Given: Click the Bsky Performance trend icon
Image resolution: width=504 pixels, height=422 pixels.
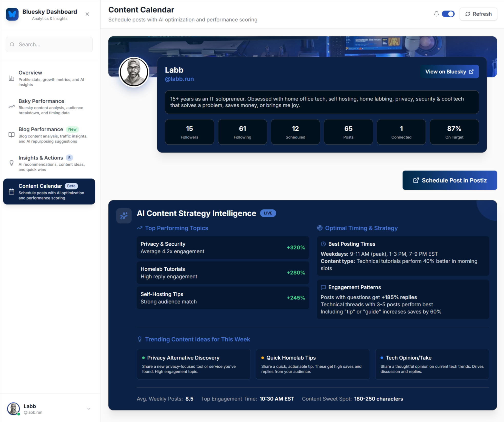Looking at the screenshot, I should pos(12,107).
